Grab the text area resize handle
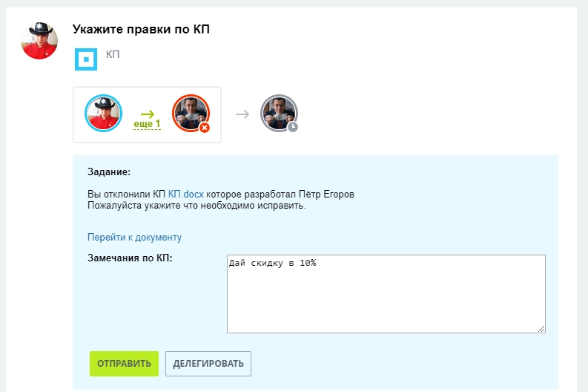 click(x=541, y=329)
